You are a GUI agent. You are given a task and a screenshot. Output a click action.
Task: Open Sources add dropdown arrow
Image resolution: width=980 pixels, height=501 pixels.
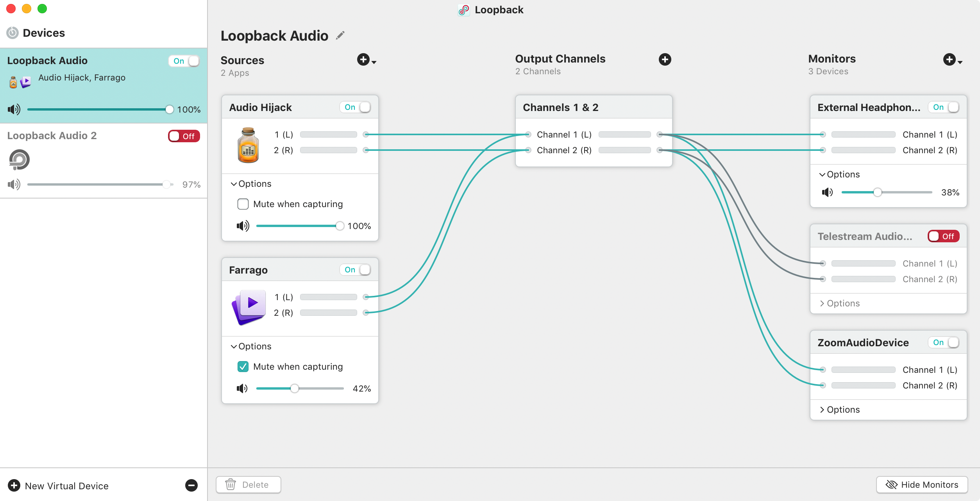coord(374,62)
